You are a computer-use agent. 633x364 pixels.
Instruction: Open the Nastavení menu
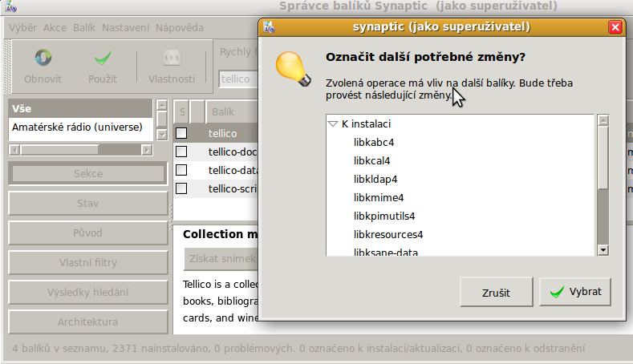click(x=125, y=28)
